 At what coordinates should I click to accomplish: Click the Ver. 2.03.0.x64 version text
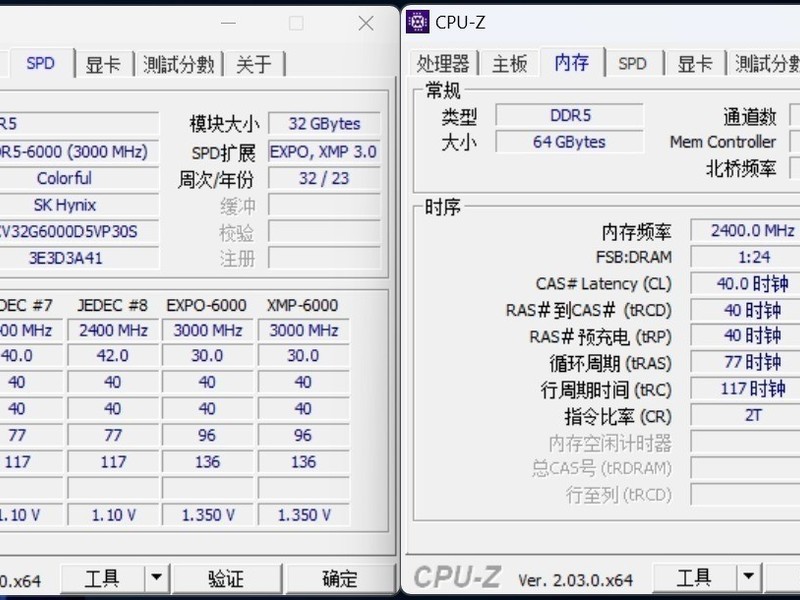[576, 580]
